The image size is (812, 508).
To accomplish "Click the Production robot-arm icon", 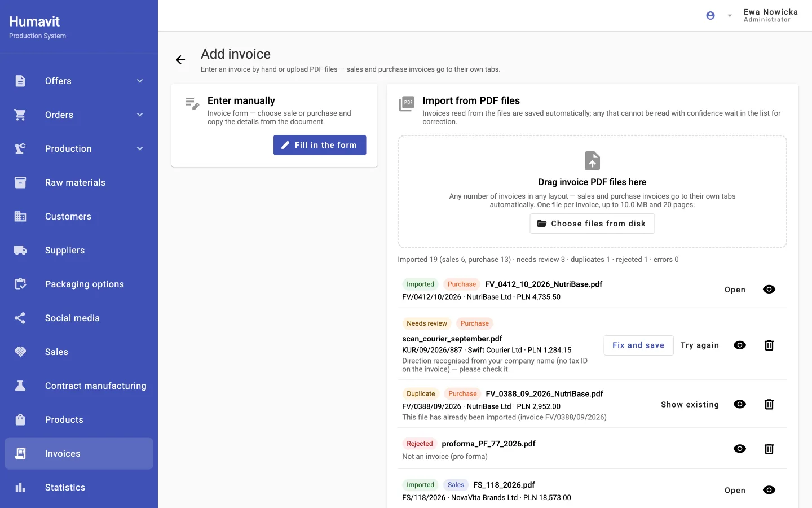I will point(20,148).
